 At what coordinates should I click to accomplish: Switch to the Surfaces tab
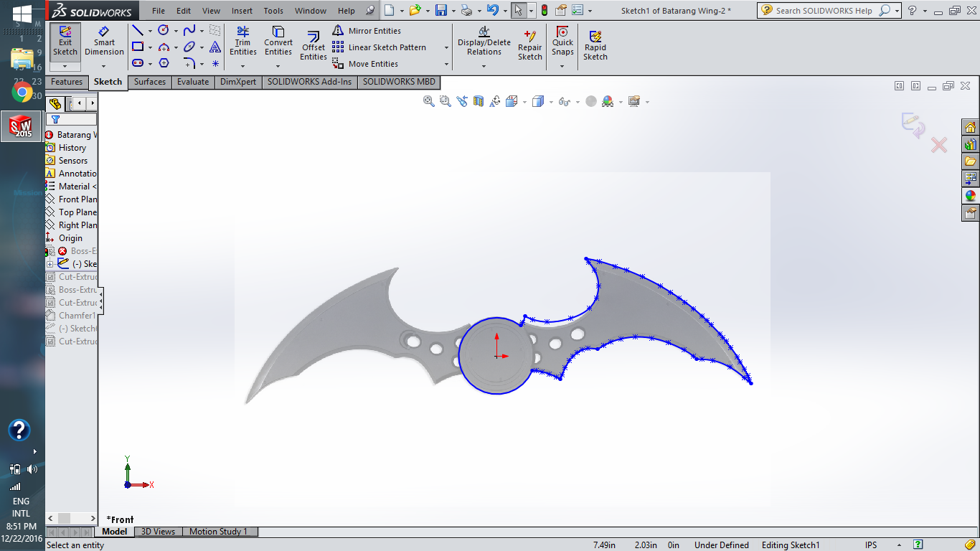point(150,82)
